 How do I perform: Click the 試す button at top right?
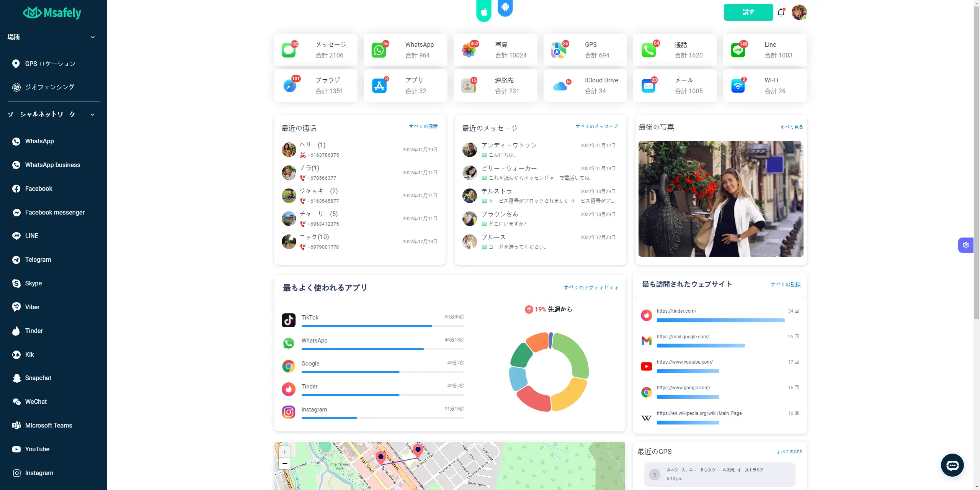[x=748, y=12]
